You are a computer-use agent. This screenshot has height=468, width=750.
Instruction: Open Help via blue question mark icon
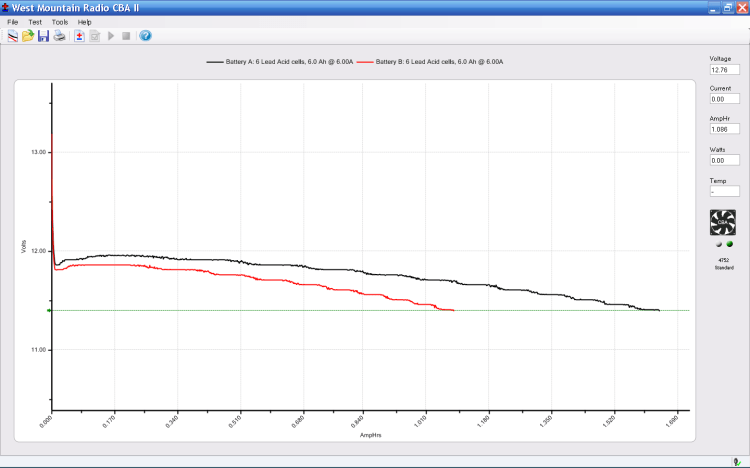[x=145, y=36]
